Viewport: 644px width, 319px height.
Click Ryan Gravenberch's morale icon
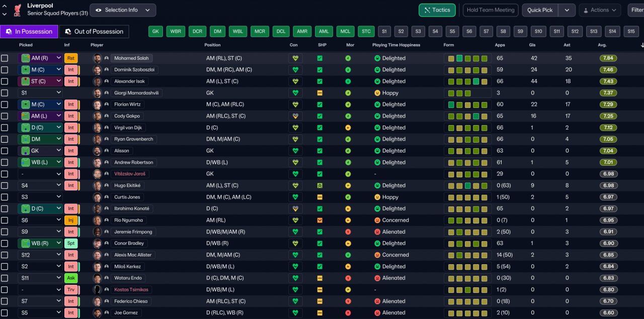pyautogui.click(x=348, y=139)
